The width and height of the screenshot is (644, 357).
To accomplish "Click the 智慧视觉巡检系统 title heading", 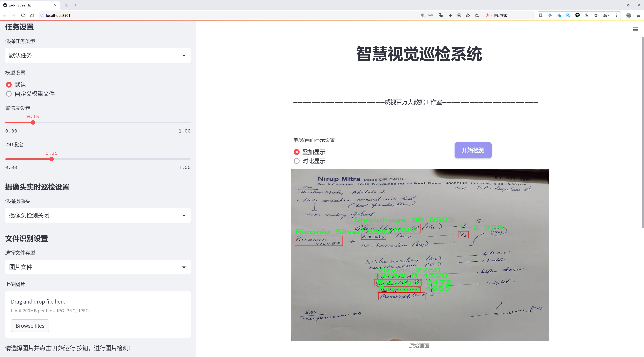I will (x=419, y=54).
